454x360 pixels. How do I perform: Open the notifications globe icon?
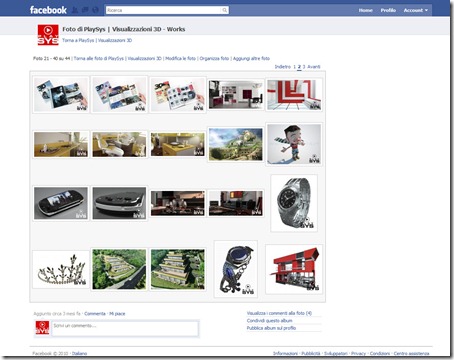[x=95, y=10]
